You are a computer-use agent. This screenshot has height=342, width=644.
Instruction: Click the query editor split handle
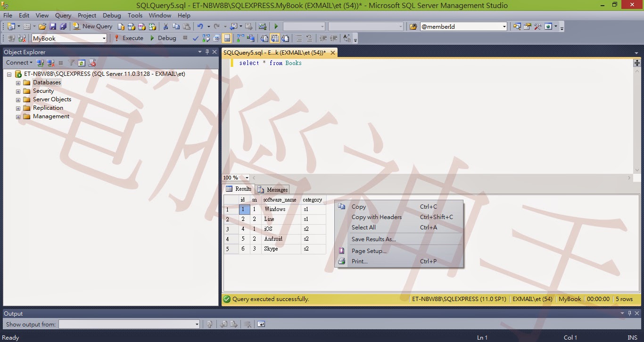point(637,63)
